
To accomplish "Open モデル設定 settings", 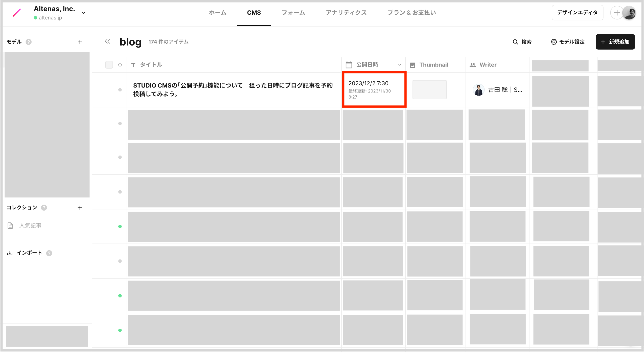I will point(568,42).
